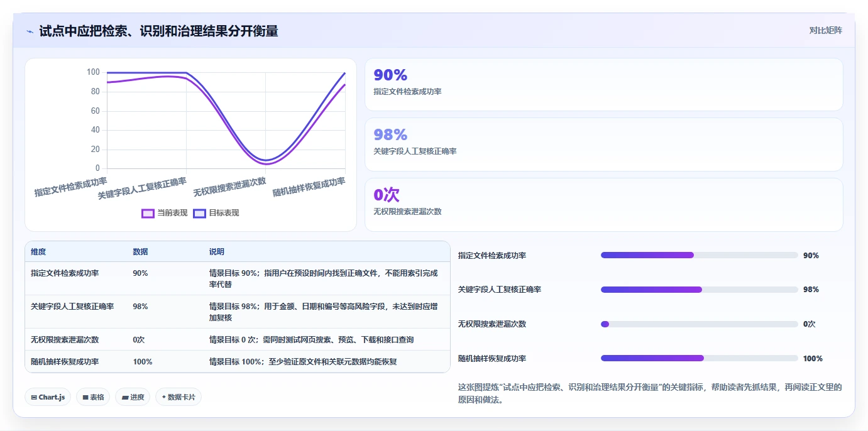This screenshot has width=868, height=431.
Task: Click the summary paragraph starting 这张图提炼
Action: click(x=650, y=393)
